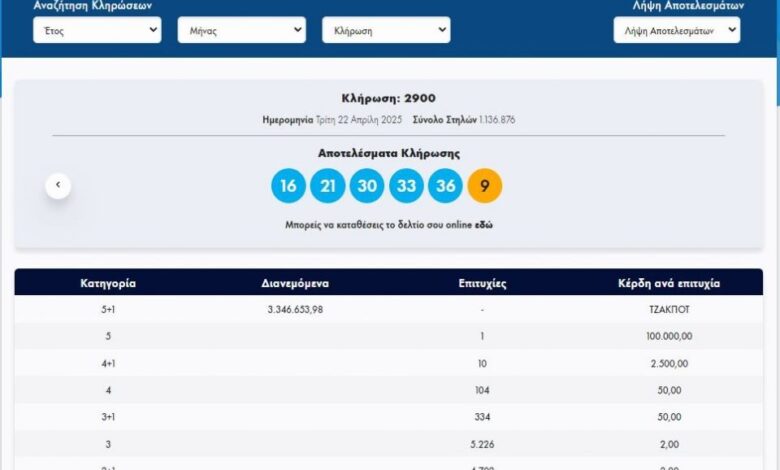780x470 pixels.
Task: Click the Διανεμόμενα column header
Action: coord(295,283)
